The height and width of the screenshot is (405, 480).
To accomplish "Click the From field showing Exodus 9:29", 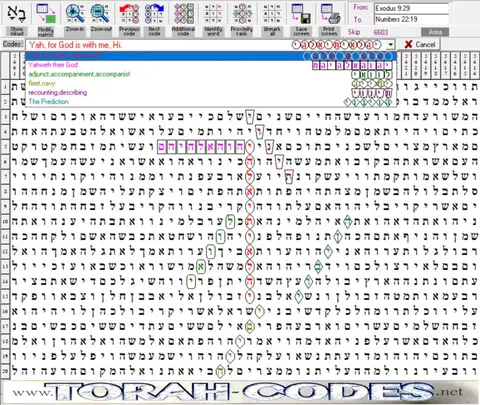I will click(411, 9).
